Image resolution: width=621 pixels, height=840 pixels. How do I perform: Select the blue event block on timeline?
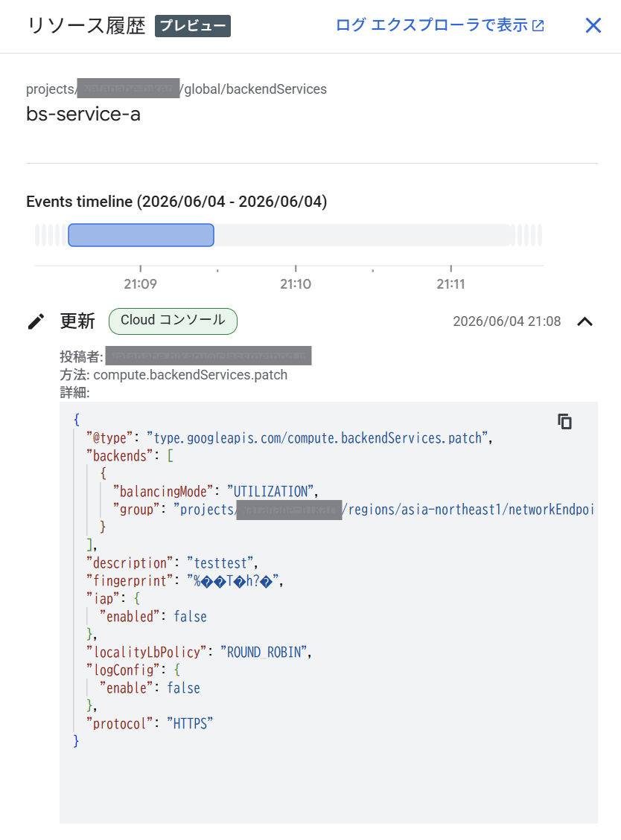[x=141, y=235]
